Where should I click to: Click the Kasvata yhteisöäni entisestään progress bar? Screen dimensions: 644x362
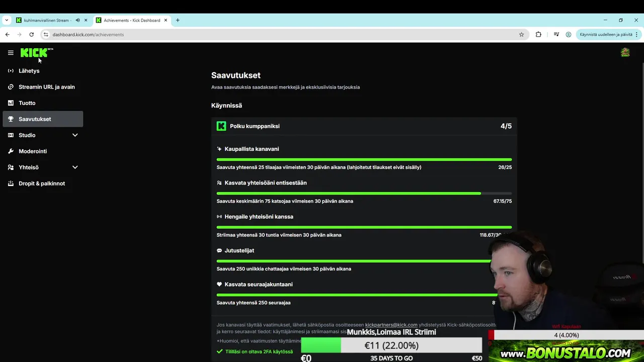click(x=364, y=193)
